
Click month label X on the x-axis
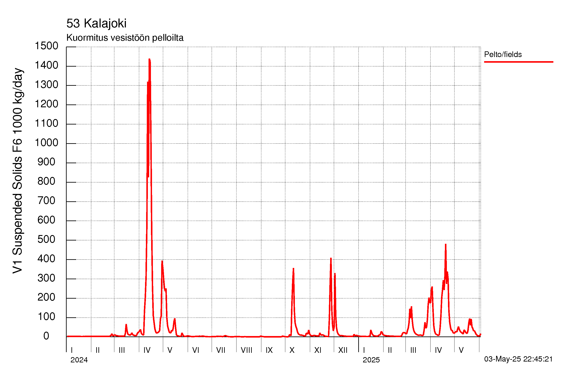(x=292, y=350)
